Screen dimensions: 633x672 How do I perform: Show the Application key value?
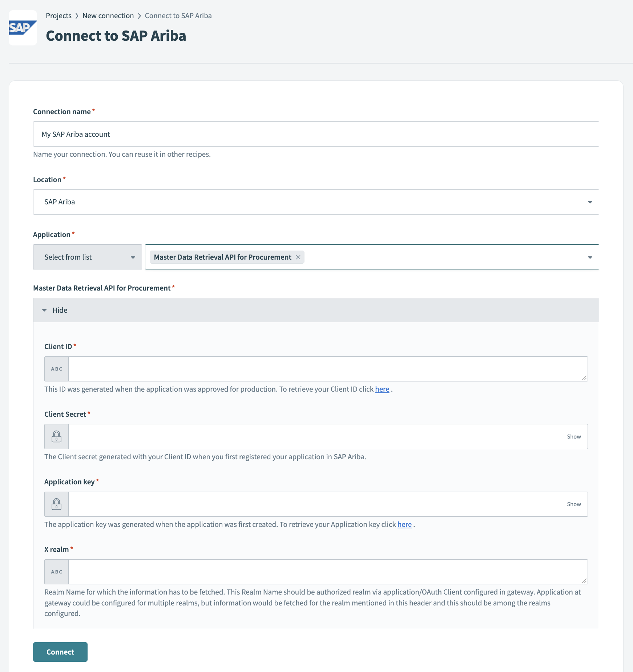click(x=574, y=504)
